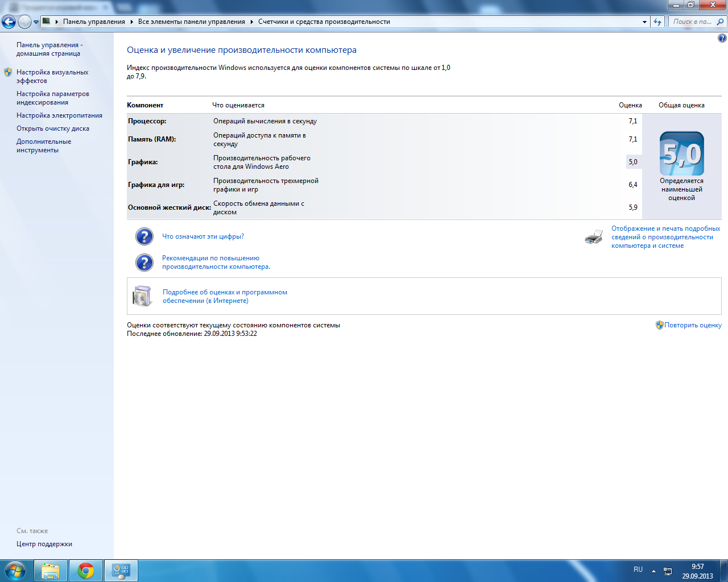The height and width of the screenshot is (582, 728).
Task: Open Настройка параметров индексирования
Action: (x=53, y=98)
